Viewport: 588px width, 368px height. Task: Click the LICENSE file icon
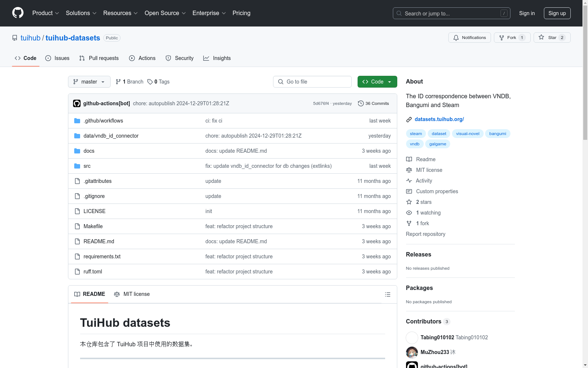click(77, 211)
